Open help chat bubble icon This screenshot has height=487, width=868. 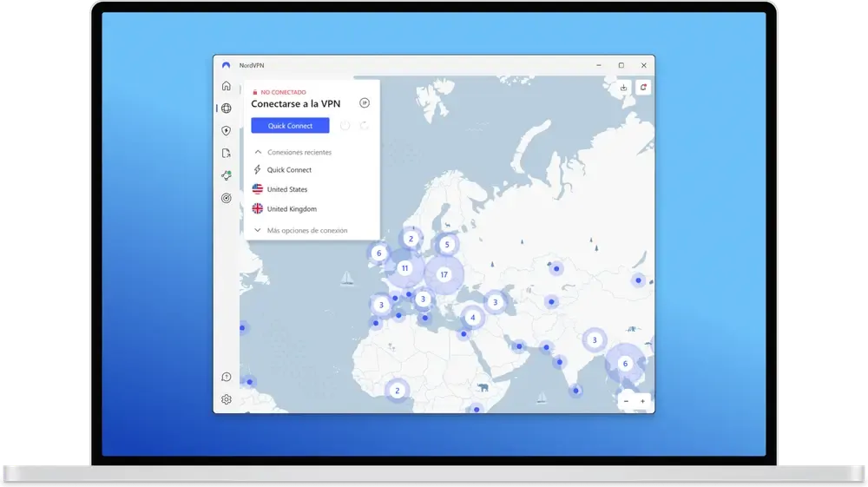(x=227, y=377)
